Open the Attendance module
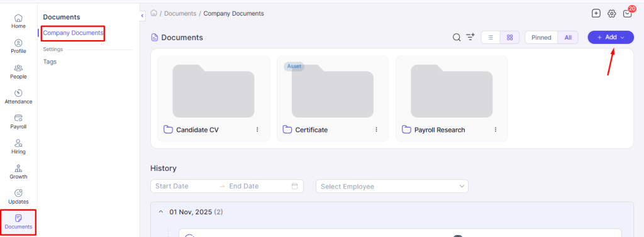The image size is (644, 237). pyautogui.click(x=18, y=97)
